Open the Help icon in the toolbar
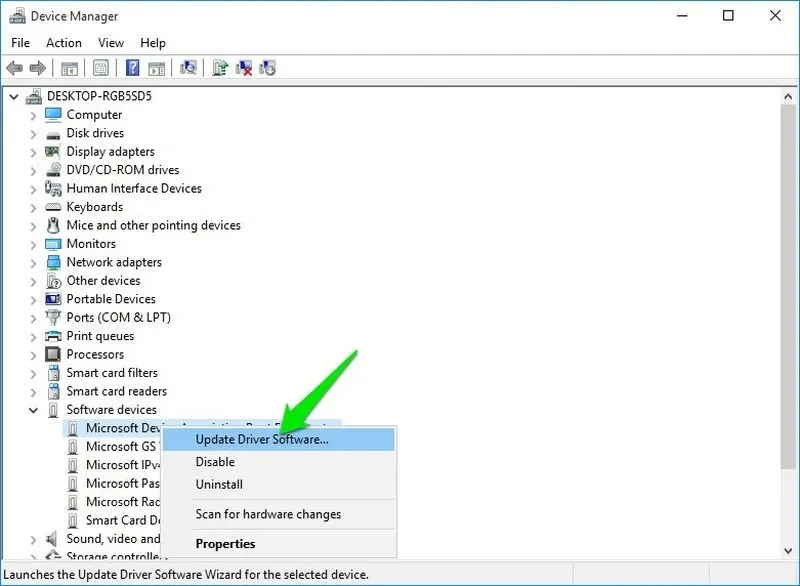 [134, 68]
